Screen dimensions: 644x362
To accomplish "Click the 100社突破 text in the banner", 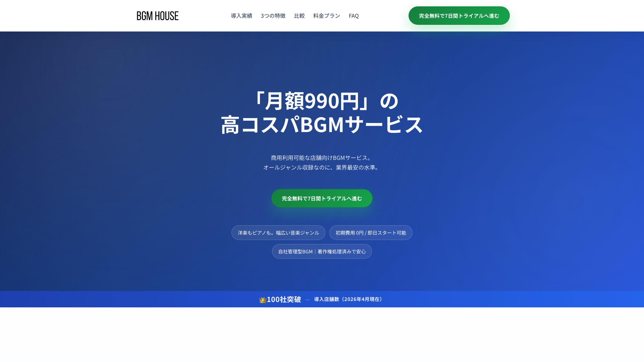I will point(283,299).
